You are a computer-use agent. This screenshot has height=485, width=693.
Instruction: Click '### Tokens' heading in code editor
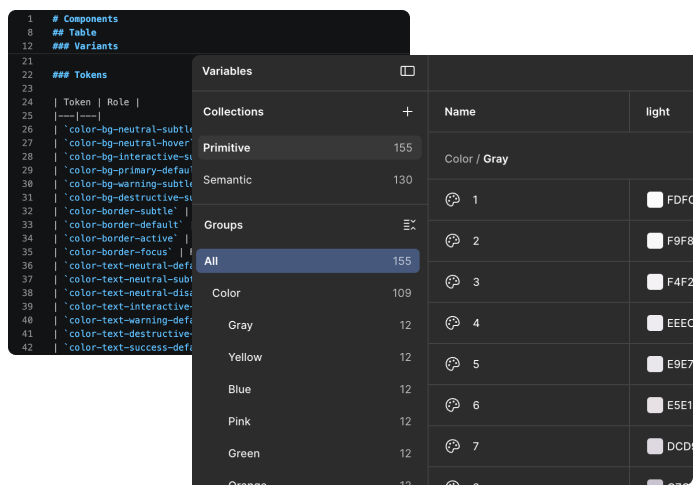point(80,75)
